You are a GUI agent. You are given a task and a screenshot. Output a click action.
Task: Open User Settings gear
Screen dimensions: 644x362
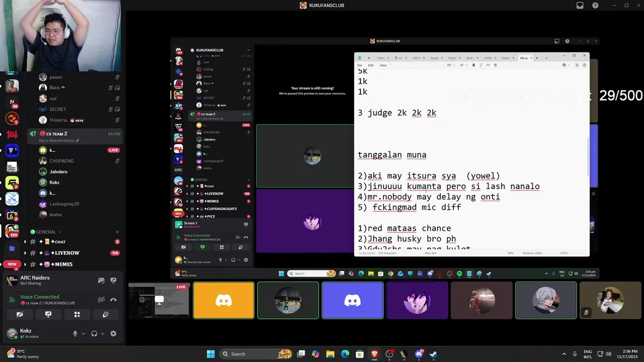(113, 333)
